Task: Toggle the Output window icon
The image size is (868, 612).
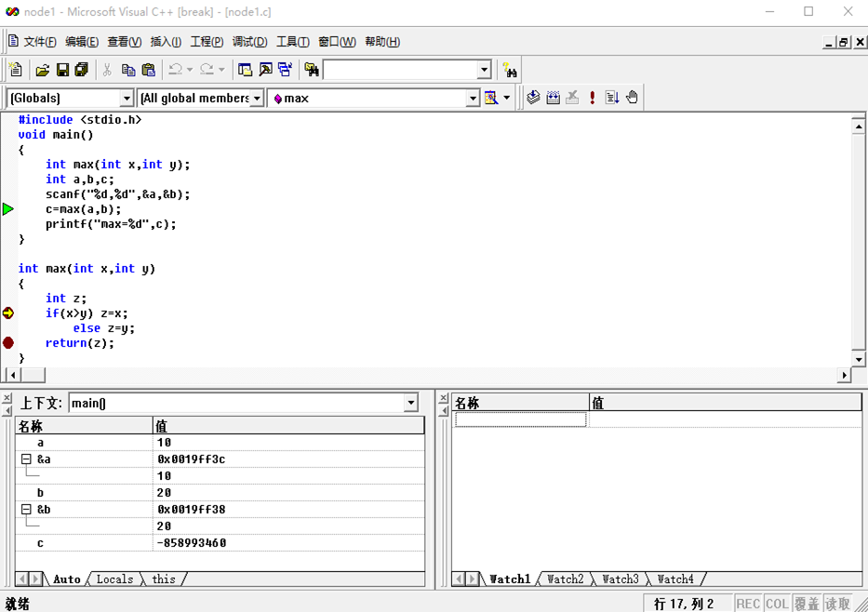Action: [265, 70]
